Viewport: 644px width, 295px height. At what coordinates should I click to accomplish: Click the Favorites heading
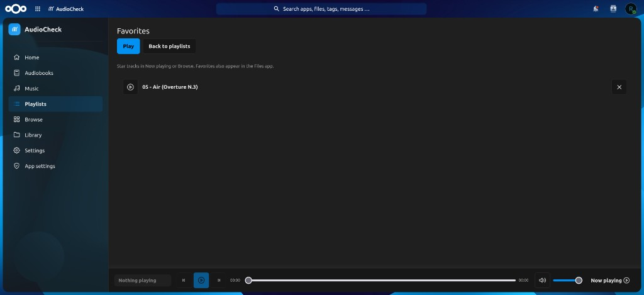(133, 31)
